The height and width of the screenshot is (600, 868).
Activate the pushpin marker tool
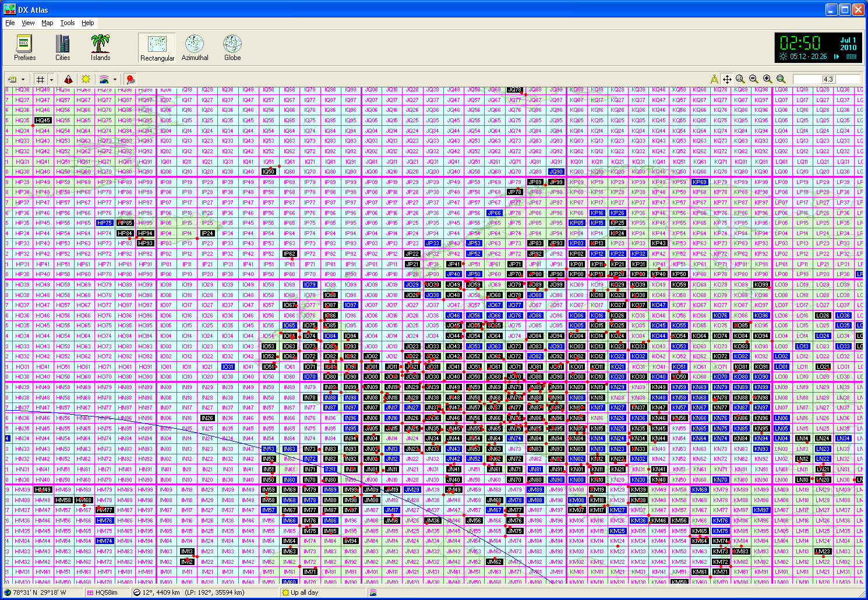click(130, 79)
